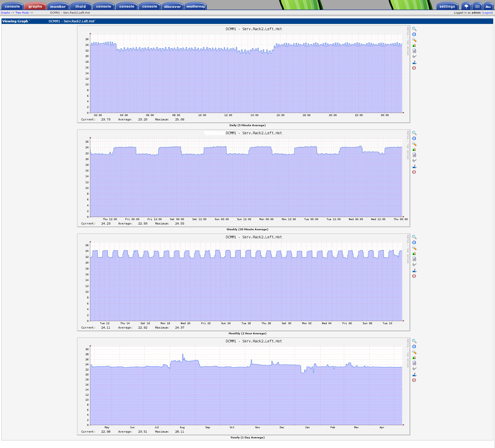
Task: Zoom the Monthly graph using its magnifier icon
Action: click(x=414, y=237)
